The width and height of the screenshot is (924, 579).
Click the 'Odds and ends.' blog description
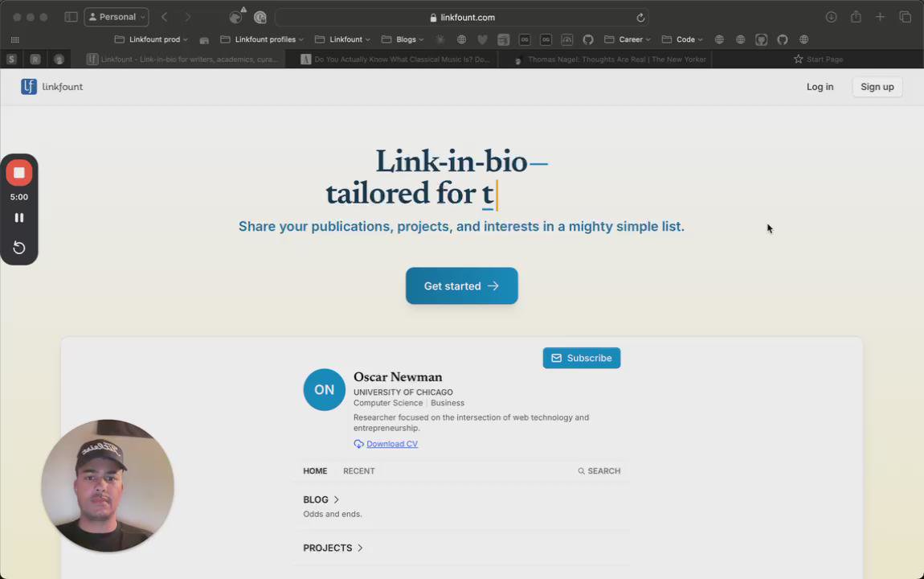click(333, 514)
